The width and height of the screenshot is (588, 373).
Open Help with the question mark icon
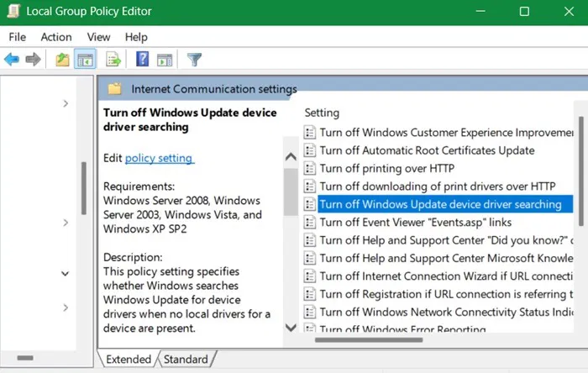142,60
